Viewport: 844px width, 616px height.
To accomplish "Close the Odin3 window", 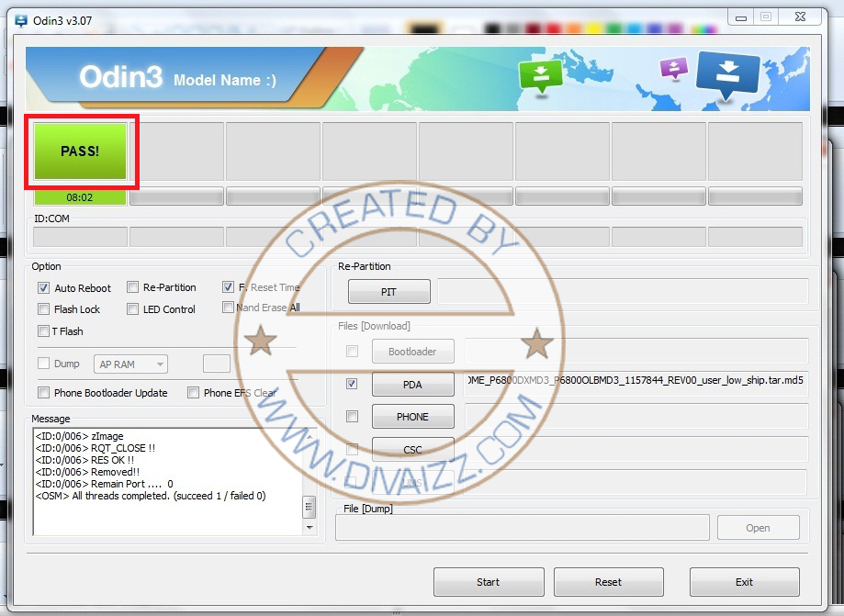I will click(x=801, y=17).
